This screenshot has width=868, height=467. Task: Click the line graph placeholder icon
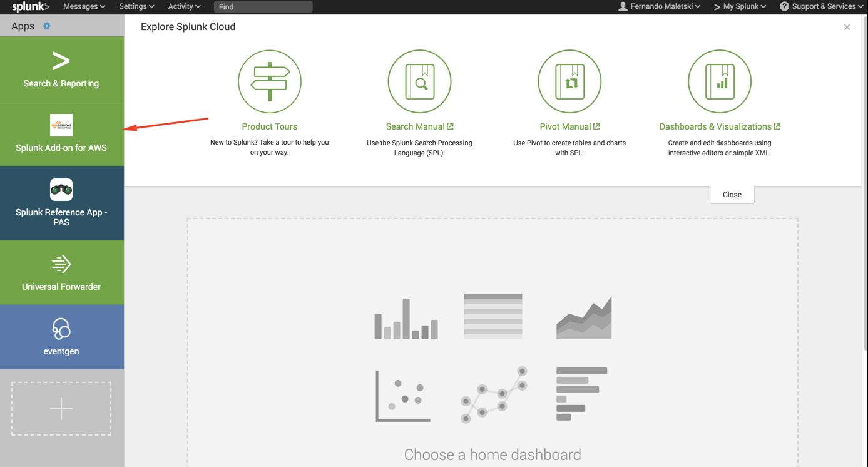point(494,395)
